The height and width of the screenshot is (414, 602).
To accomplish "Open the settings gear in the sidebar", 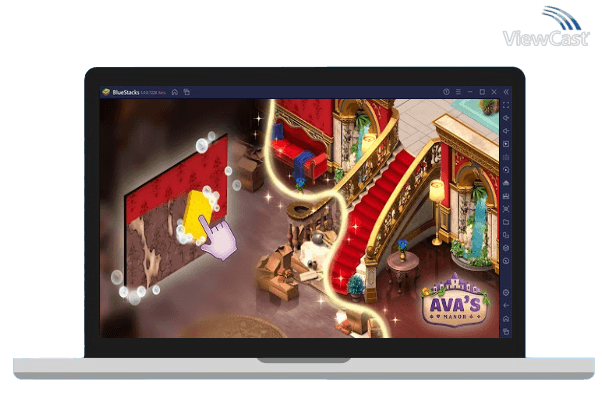I will tap(506, 293).
